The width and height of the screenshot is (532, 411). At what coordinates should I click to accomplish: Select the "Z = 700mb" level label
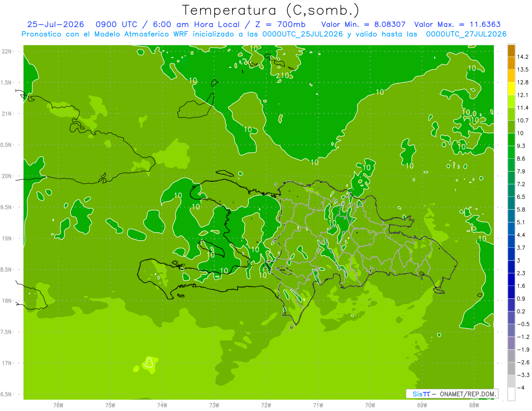coord(280,24)
